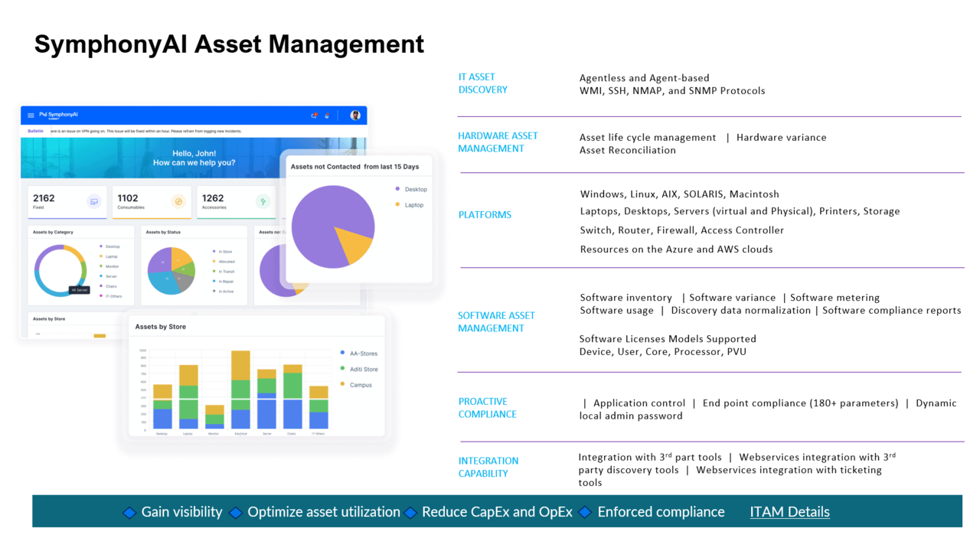This screenshot has width=980, height=551.
Task: Click 'Hello, John!' greeting banner text
Action: [194, 154]
